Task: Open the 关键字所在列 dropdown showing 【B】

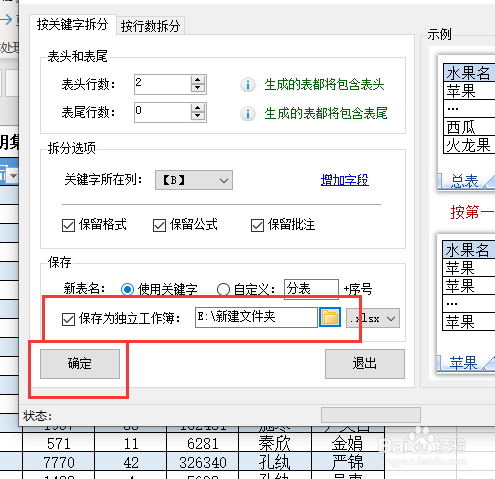Action: [x=194, y=180]
